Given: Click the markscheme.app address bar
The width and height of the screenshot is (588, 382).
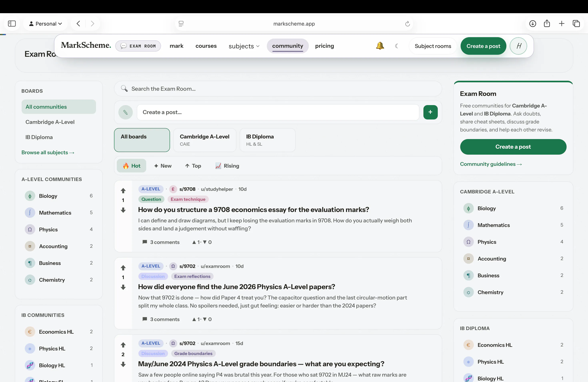Looking at the screenshot, I should tap(294, 24).
